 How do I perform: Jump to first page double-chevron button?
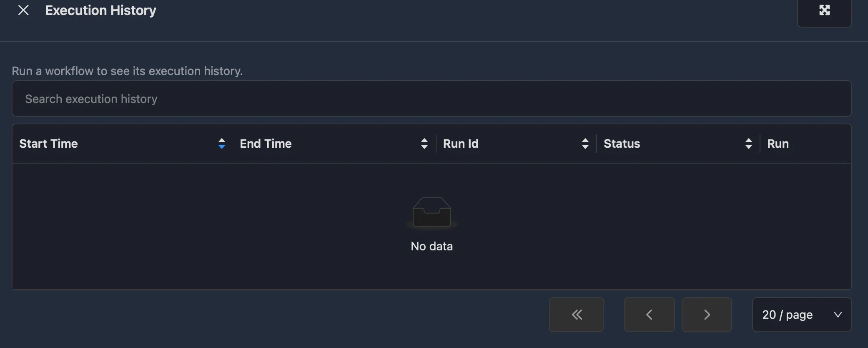(577, 315)
